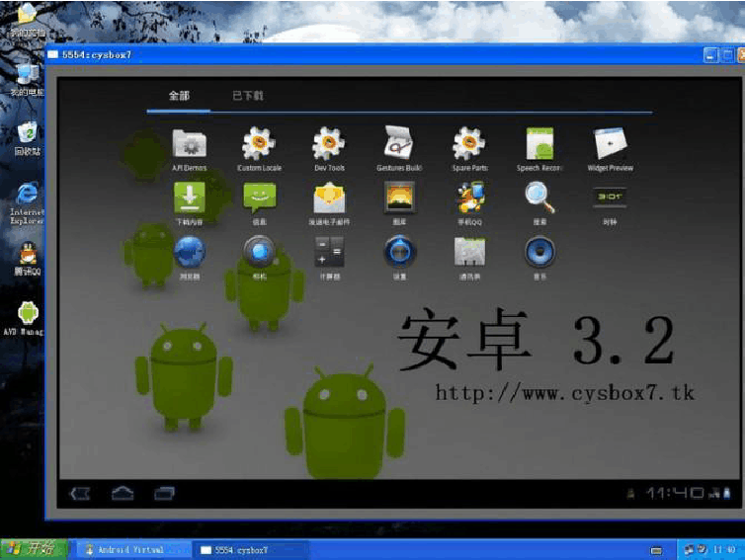Switch to Android Virtual taskbar button
Viewport: 745px width, 560px height.
(x=133, y=550)
